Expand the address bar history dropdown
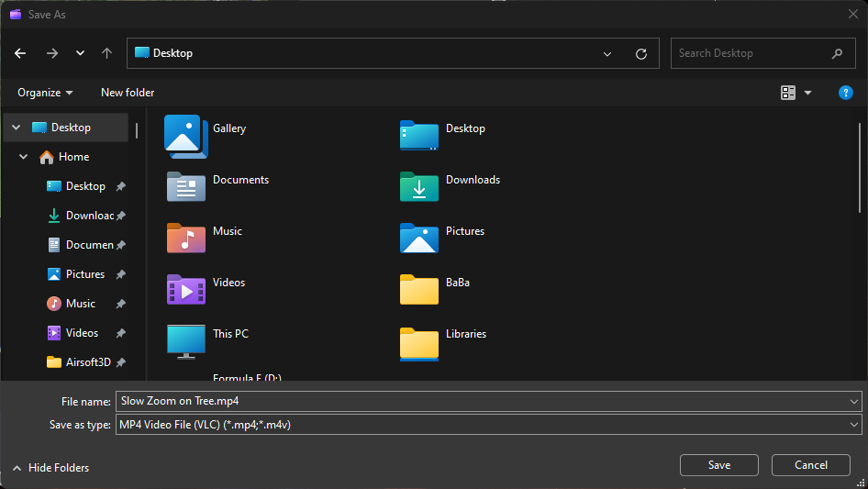 (607, 53)
